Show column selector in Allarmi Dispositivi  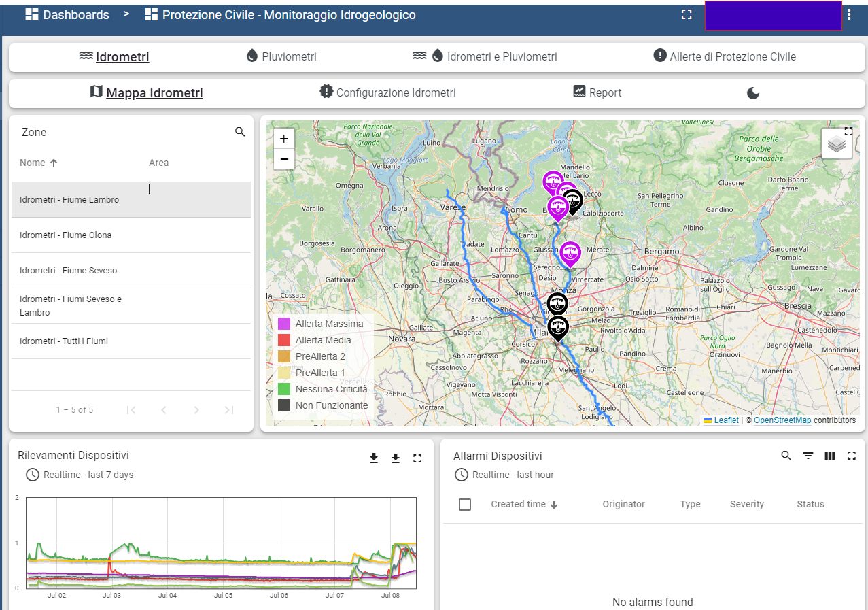[830, 456]
